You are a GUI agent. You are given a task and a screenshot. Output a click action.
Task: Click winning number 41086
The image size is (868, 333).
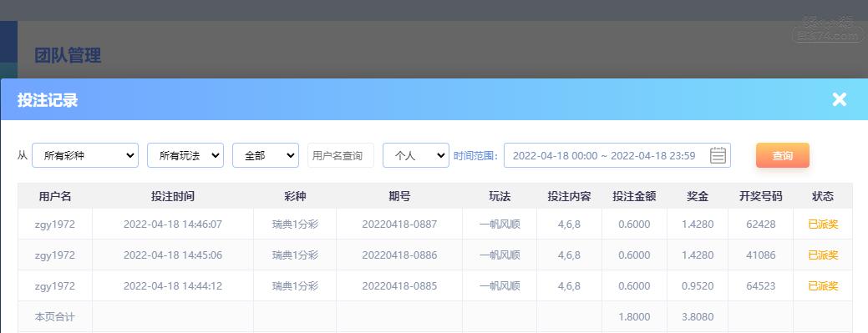(x=760, y=255)
